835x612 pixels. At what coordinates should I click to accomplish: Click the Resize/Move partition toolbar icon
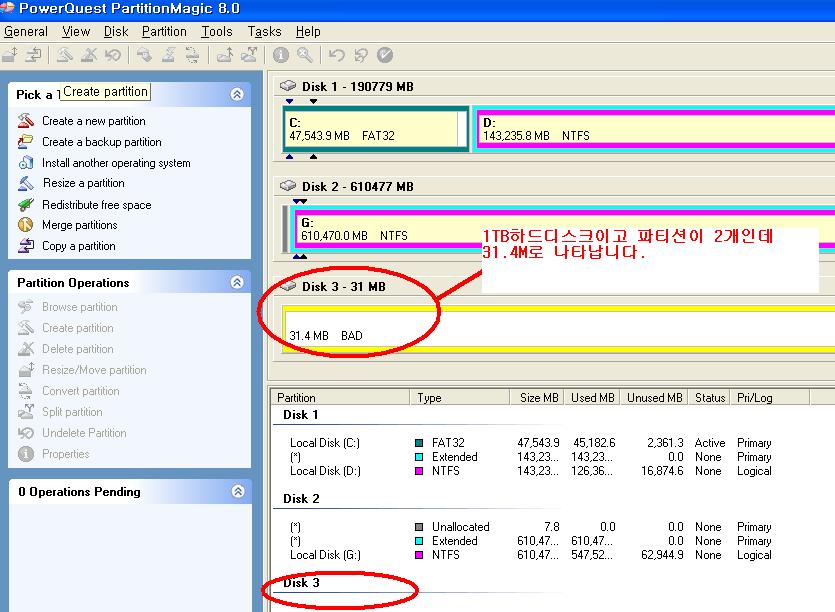11,55
